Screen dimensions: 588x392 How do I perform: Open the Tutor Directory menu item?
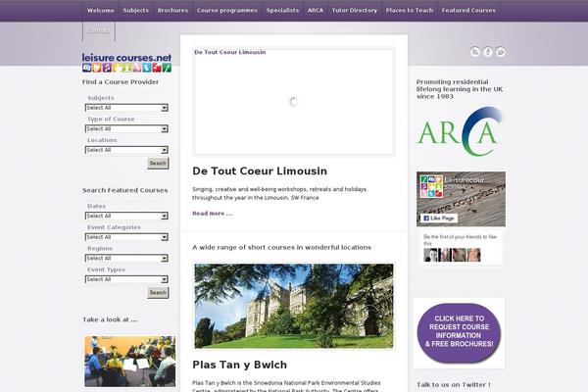[355, 11]
